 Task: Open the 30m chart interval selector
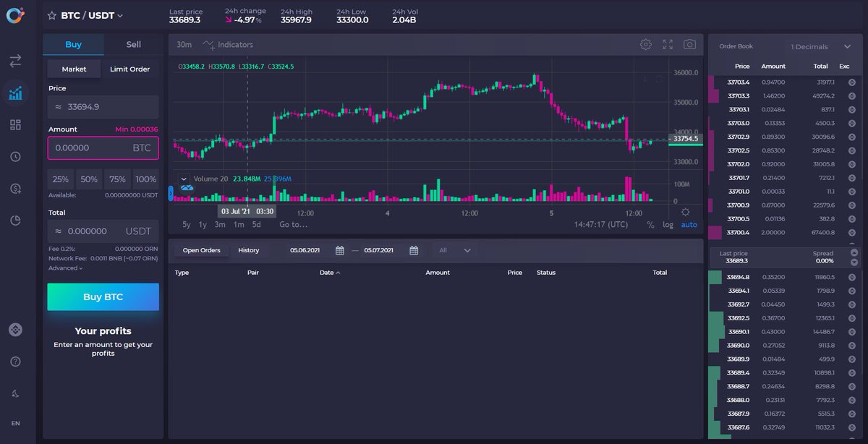coord(184,45)
